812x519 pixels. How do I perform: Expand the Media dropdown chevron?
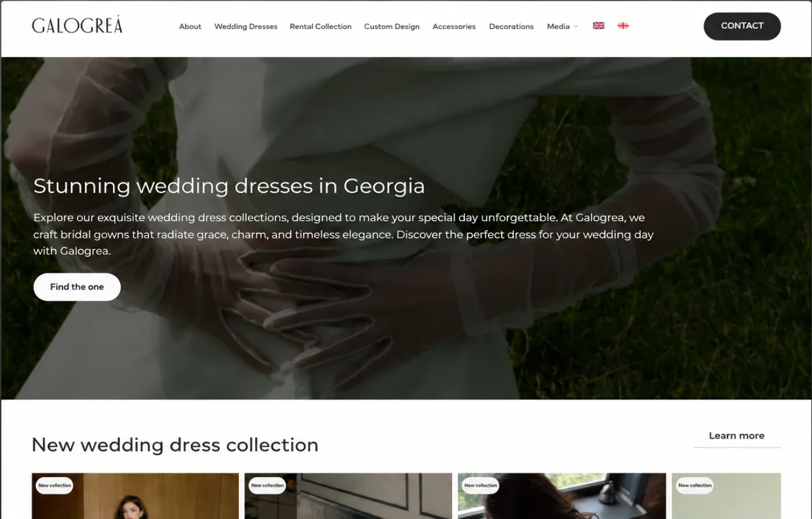pyautogui.click(x=575, y=27)
